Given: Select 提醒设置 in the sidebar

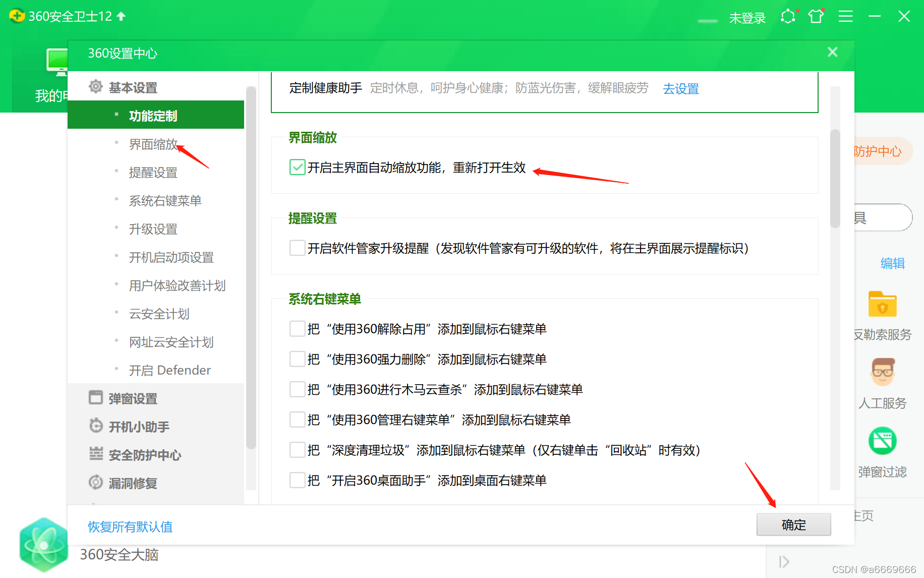Looking at the screenshot, I should pyautogui.click(x=153, y=173).
